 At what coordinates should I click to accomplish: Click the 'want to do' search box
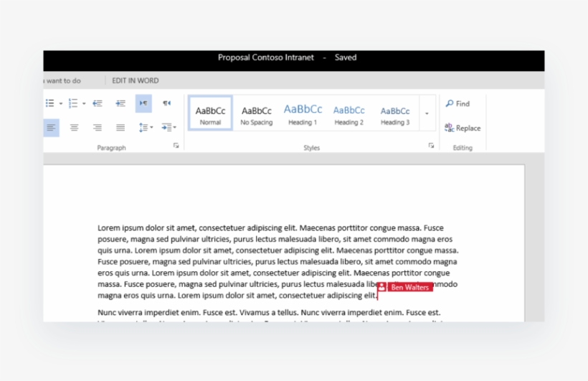[x=62, y=80]
